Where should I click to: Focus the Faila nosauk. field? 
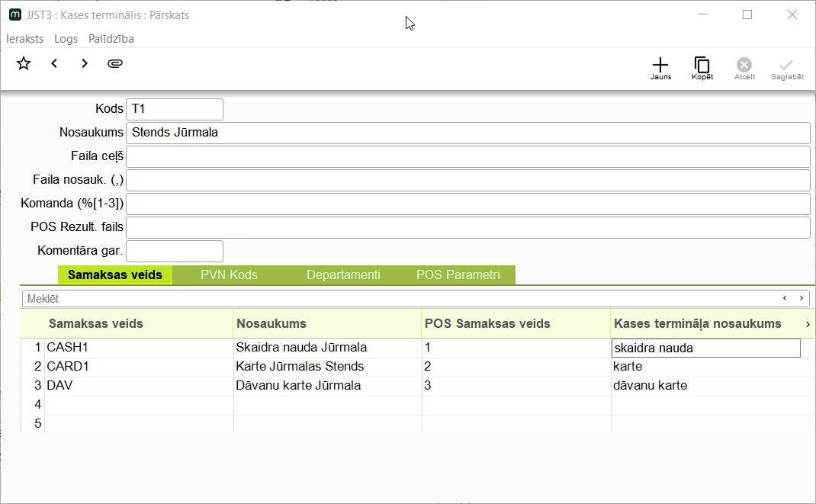click(467, 181)
